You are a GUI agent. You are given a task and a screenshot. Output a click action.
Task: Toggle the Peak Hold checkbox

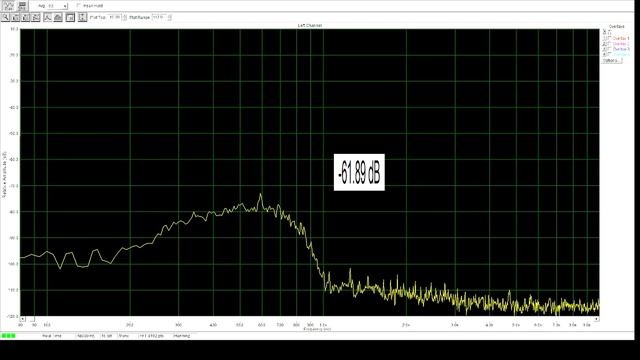(79, 5)
